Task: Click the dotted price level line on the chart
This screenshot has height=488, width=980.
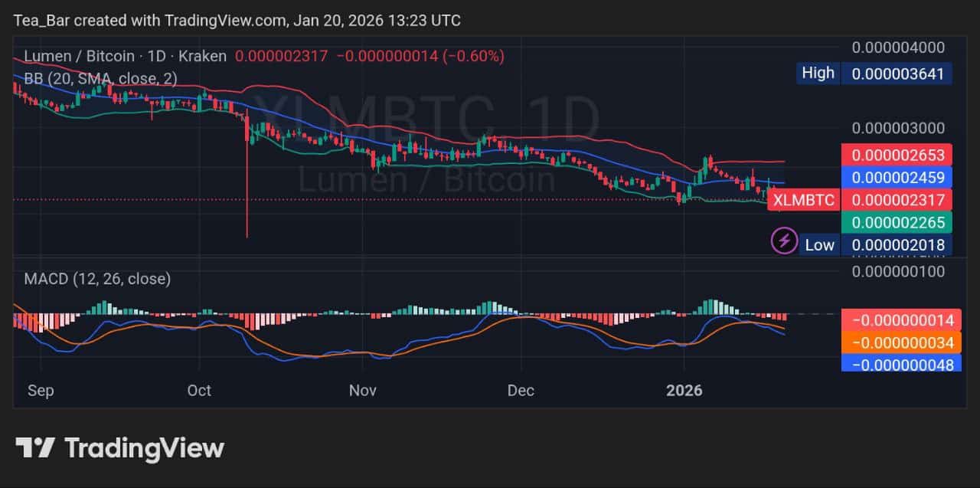Action: coord(383,200)
